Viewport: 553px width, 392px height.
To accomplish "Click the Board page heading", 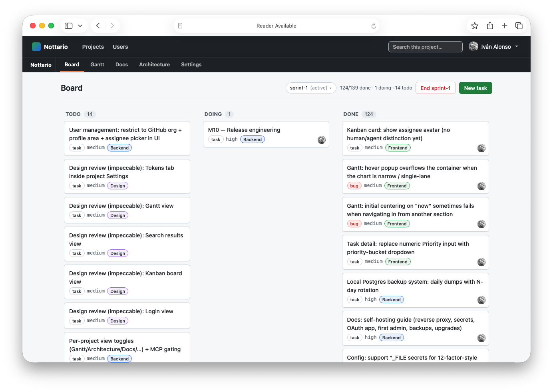I will 72,88.
